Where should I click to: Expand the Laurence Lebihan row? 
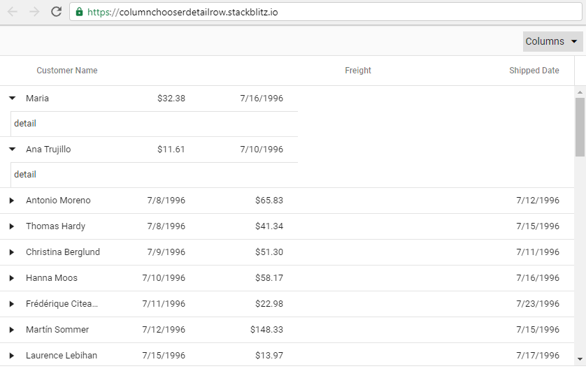[x=12, y=356]
